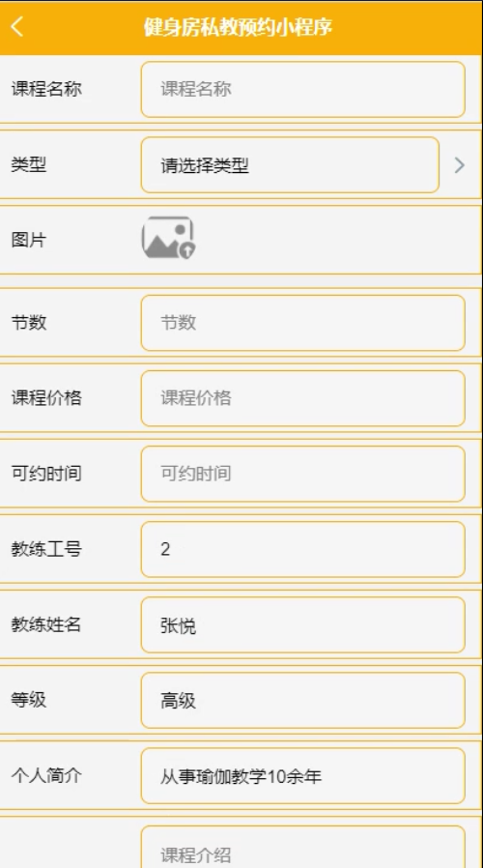Image resolution: width=483 pixels, height=868 pixels.
Task: Click the 个人简介 label
Action: [x=46, y=775]
